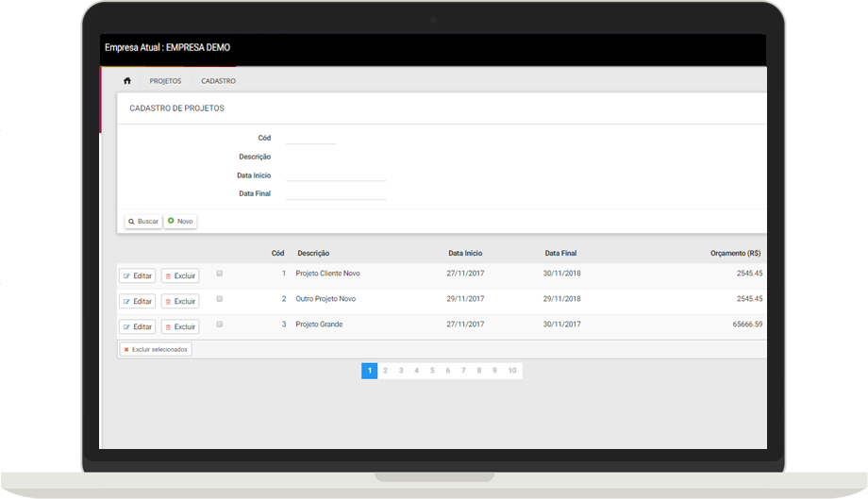Focus the Data Inicio input field
Screen dimensions: 868x499
pyautogui.click(x=336, y=175)
